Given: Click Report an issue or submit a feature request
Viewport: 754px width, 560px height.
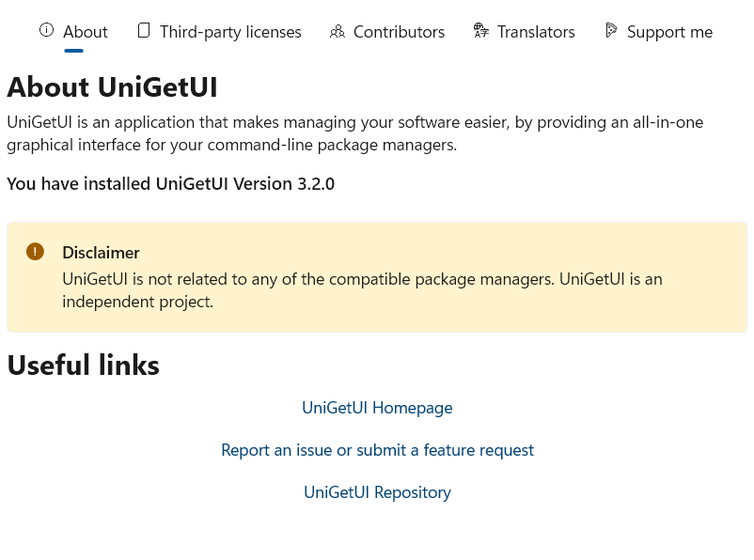Looking at the screenshot, I should point(377,449).
